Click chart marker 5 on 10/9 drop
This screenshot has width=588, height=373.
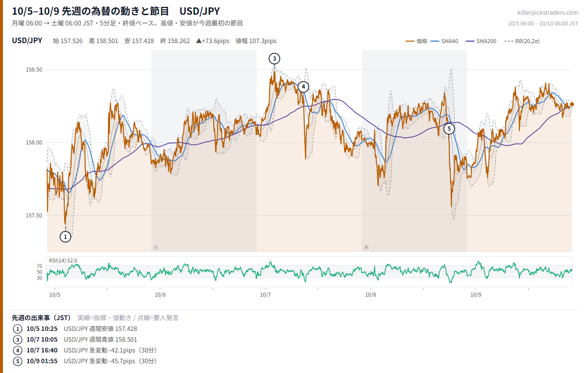click(449, 129)
